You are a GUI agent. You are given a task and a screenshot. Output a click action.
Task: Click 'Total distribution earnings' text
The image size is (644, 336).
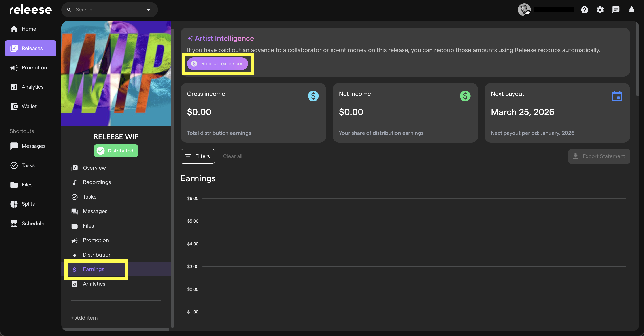click(x=219, y=133)
